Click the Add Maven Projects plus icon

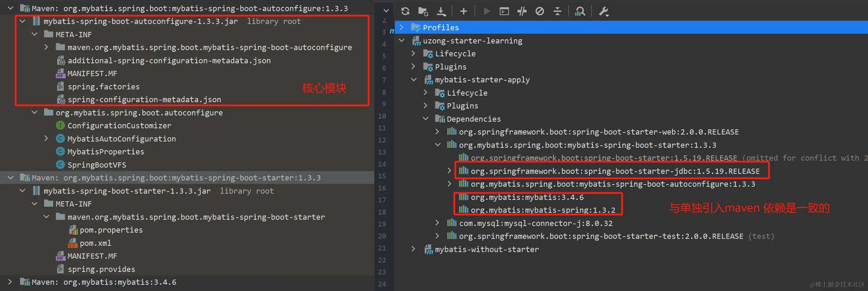click(463, 11)
